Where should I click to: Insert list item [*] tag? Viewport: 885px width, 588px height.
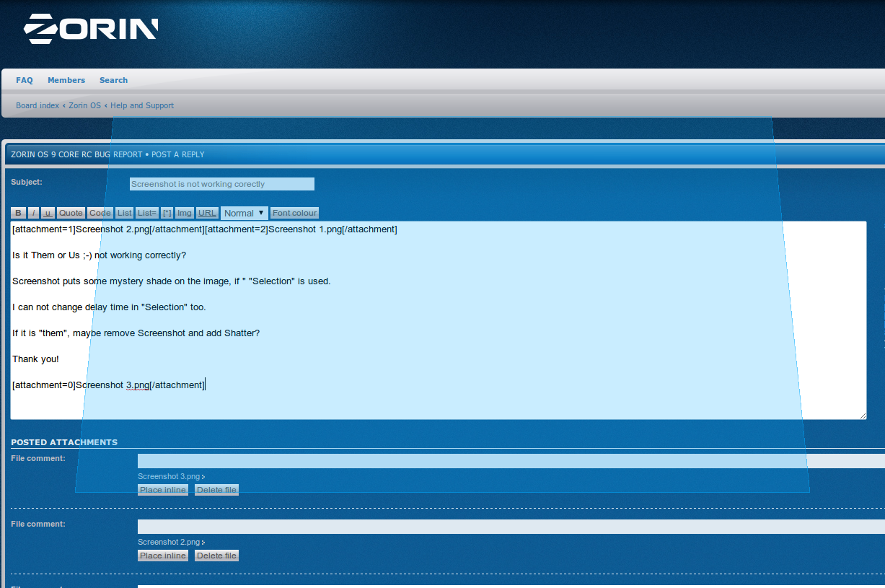coord(167,213)
